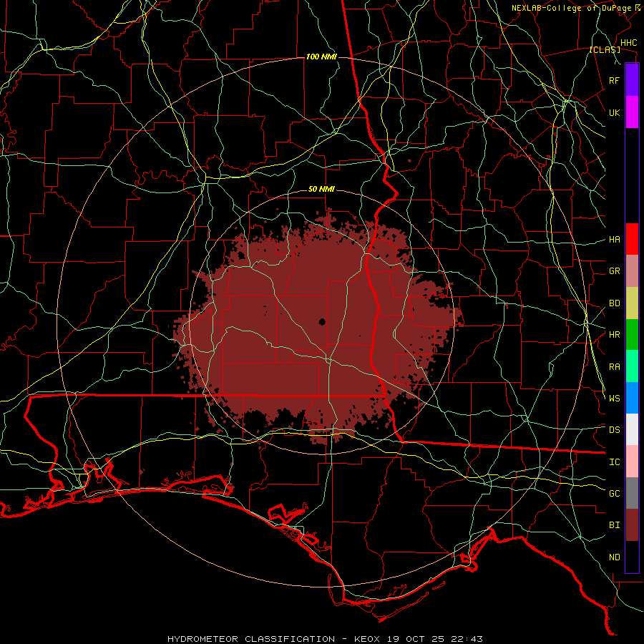Click the BD legend label
644x644 pixels.
(x=614, y=303)
